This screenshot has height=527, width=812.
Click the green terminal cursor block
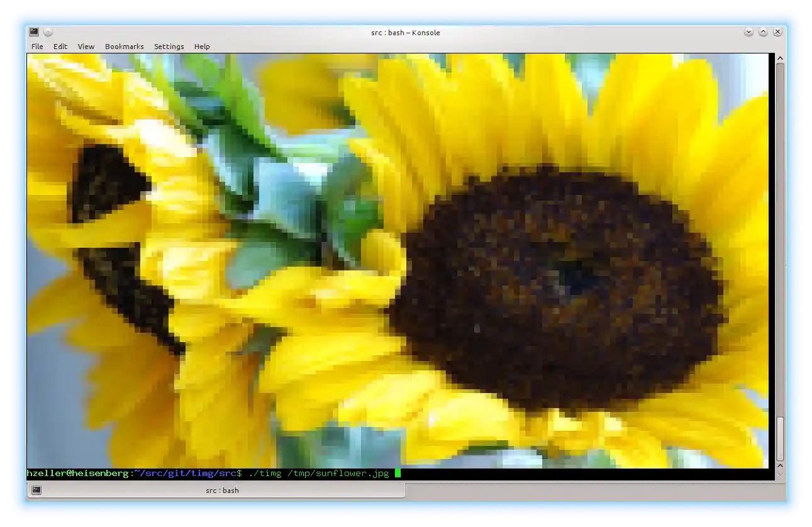pos(398,474)
